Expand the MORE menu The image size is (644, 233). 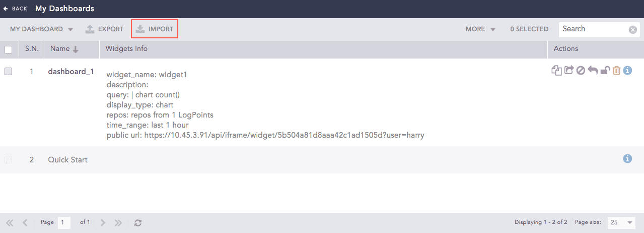[480, 29]
